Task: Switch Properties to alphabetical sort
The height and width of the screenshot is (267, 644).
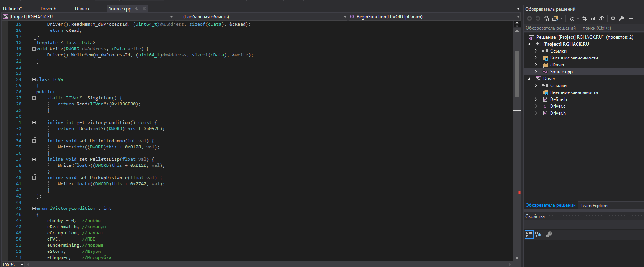Action: [538, 234]
